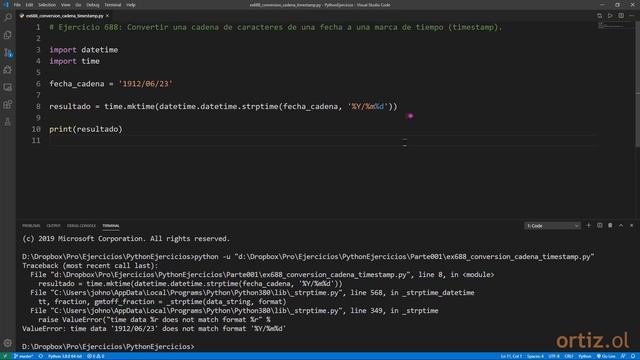The image size is (640, 360).
Task: Maximize the panel with up chevron
Action: coord(621,225)
